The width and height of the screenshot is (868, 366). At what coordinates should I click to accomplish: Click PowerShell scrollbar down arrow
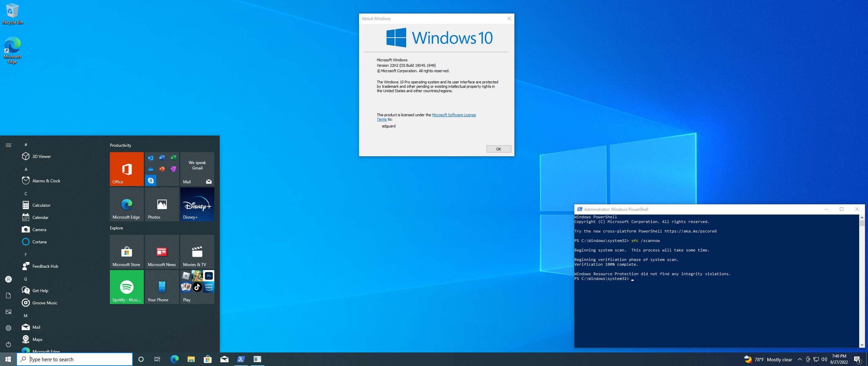click(x=862, y=345)
